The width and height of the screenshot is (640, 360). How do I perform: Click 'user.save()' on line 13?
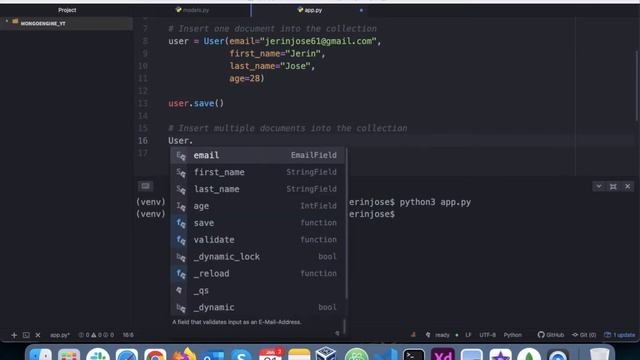pyautogui.click(x=196, y=104)
